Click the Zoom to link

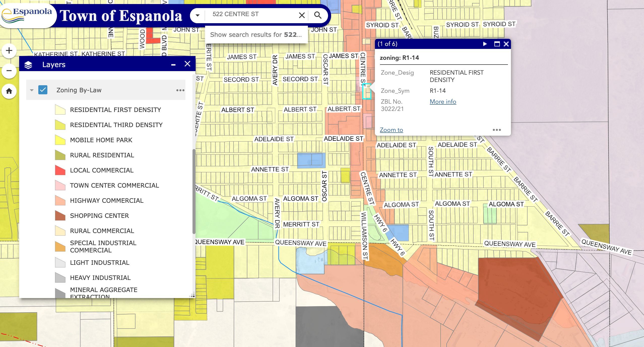391,130
